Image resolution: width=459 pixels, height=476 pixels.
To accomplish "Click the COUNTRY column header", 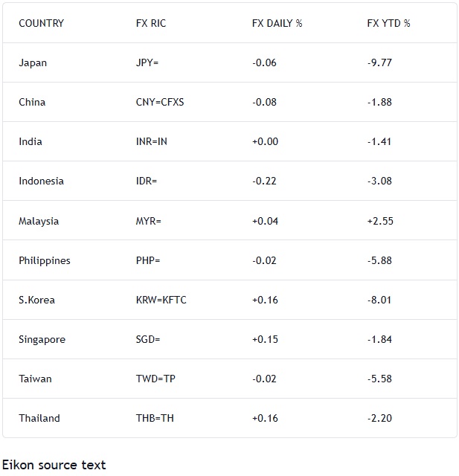I will (41, 23).
